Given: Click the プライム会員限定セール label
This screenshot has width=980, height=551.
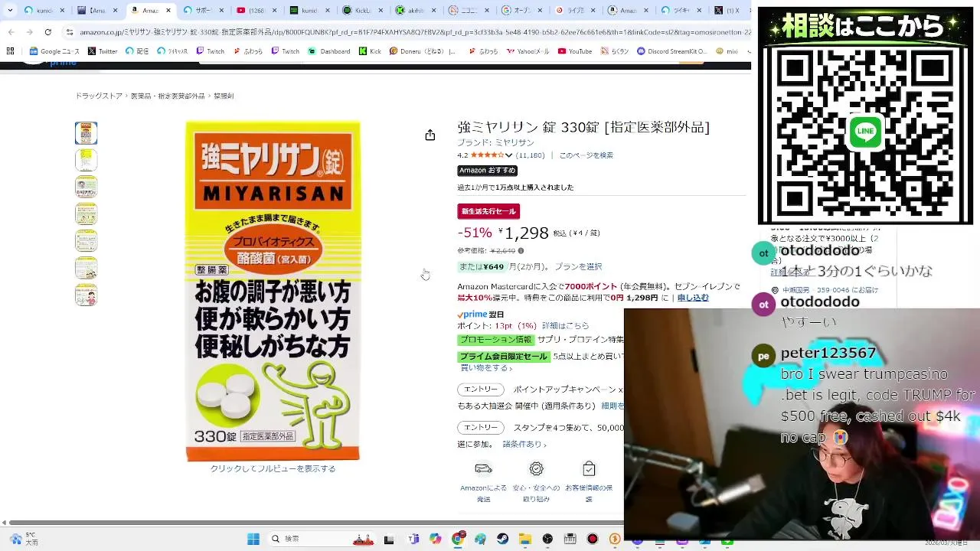Looking at the screenshot, I should tap(504, 357).
